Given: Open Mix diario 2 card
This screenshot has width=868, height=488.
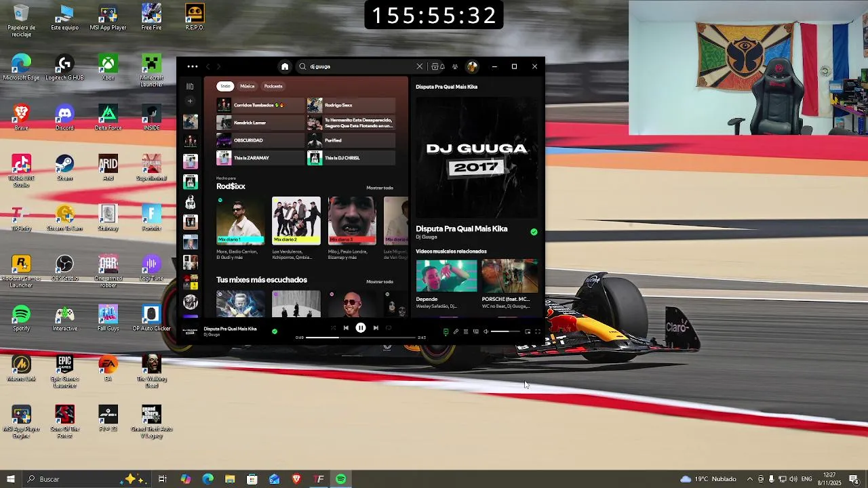Looking at the screenshot, I should (x=296, y=228).
